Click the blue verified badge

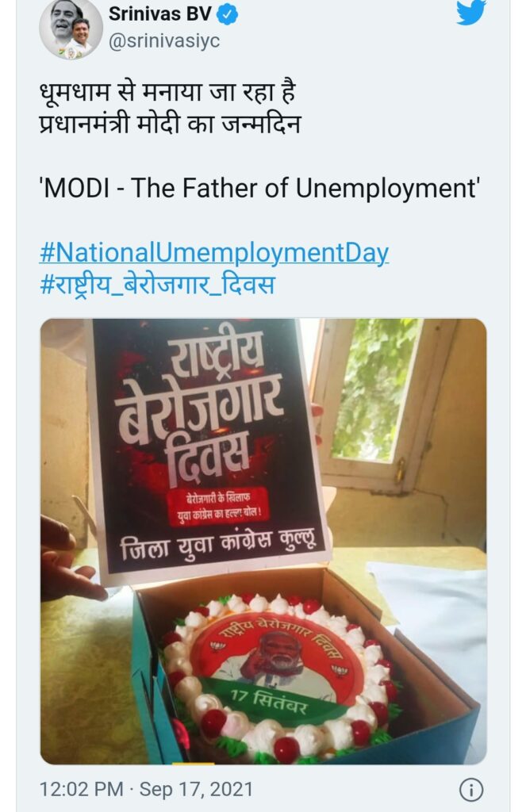[227, 14]
